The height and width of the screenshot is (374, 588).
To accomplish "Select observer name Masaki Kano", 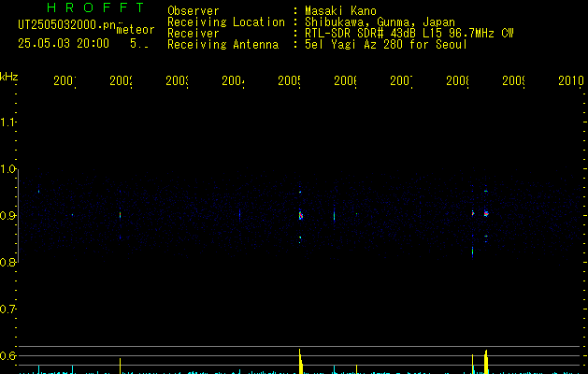I will coord(340,11).
